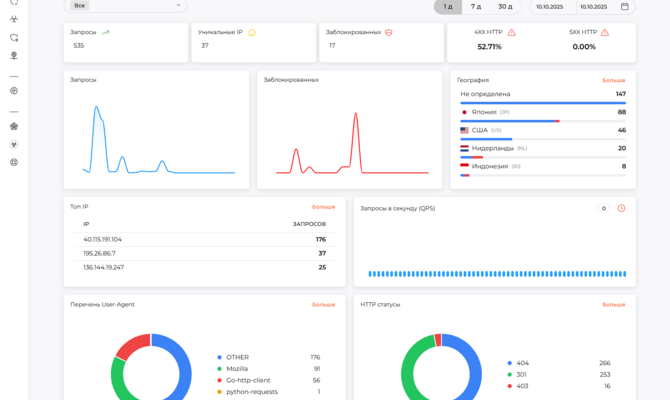The image size is (670, 400).
Task: Click the spy/agent icon in the sidebar
Action: coord(14,126)
